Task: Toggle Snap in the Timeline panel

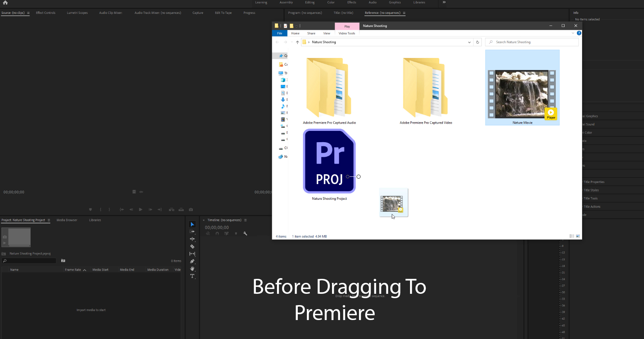Action: pyautogui.click(x=217, y=234)
